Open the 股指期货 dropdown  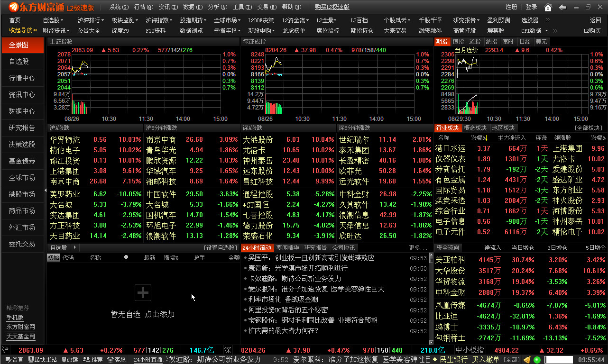tap(193, 20)
